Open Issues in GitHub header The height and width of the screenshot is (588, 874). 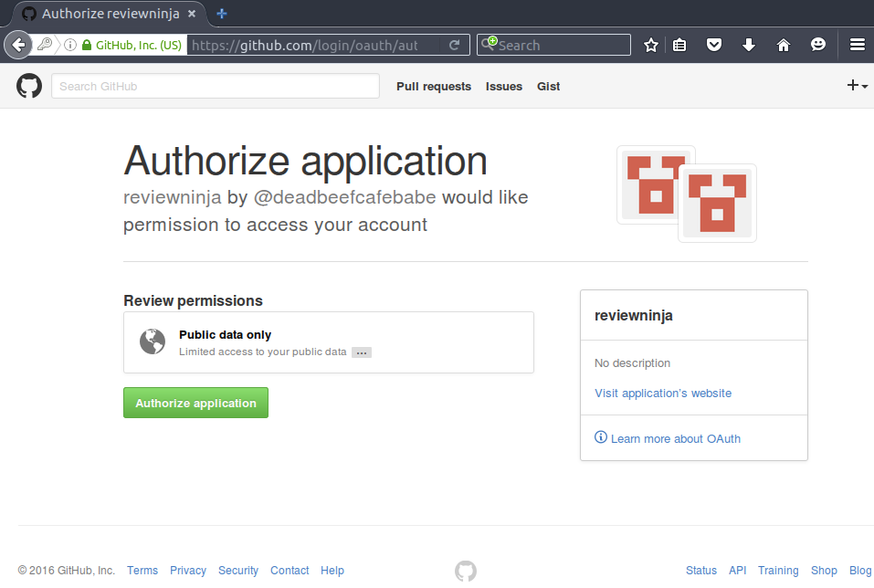click(x=504, y=87)
